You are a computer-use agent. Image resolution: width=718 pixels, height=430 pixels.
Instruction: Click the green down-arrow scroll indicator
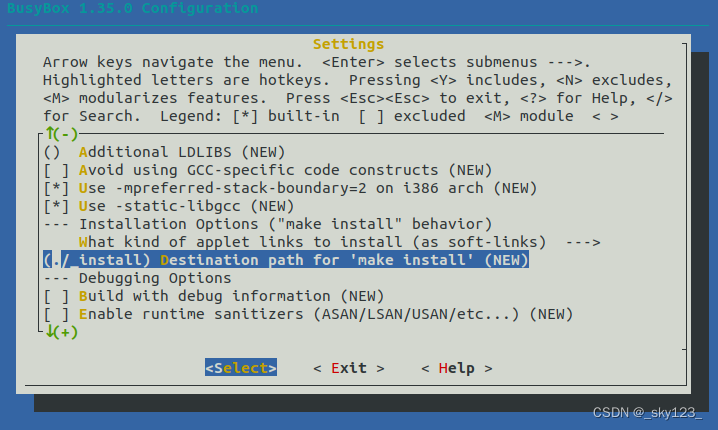(x=61, y=332)
